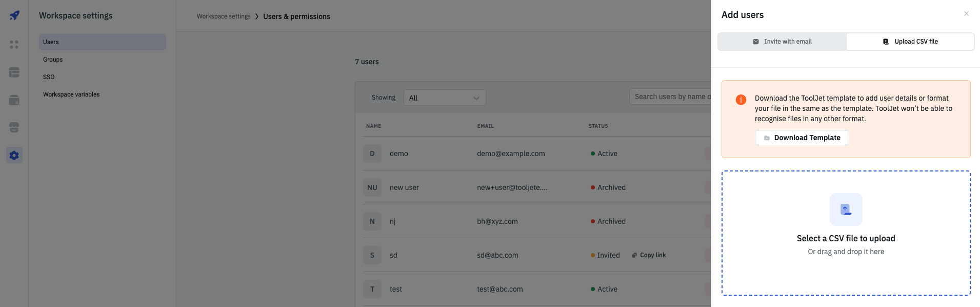Close the Add users panel

tap(966, 14)
